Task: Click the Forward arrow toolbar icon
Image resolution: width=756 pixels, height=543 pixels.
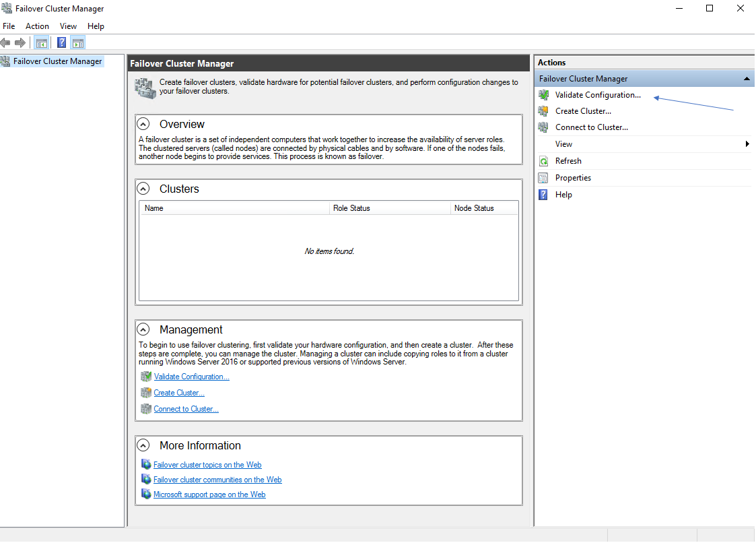Action: [x=20, y=43]
